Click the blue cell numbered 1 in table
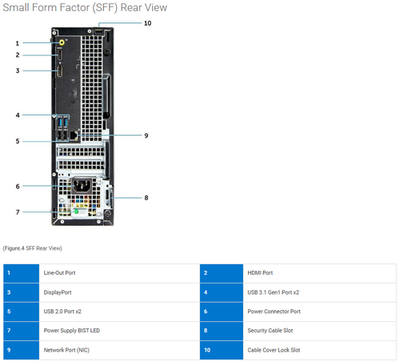This screenshot has width=400, height=362. [x=21, y=273]
